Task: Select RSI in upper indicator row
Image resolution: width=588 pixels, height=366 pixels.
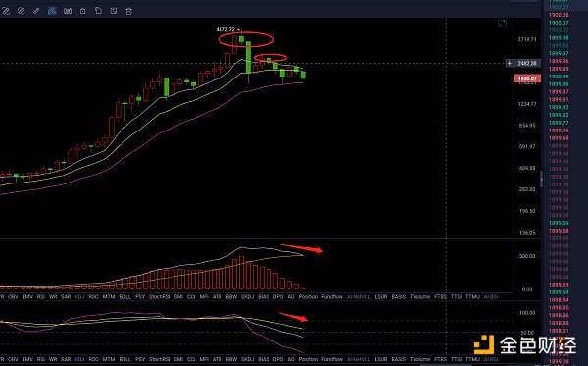Action: tap(41, 297)
